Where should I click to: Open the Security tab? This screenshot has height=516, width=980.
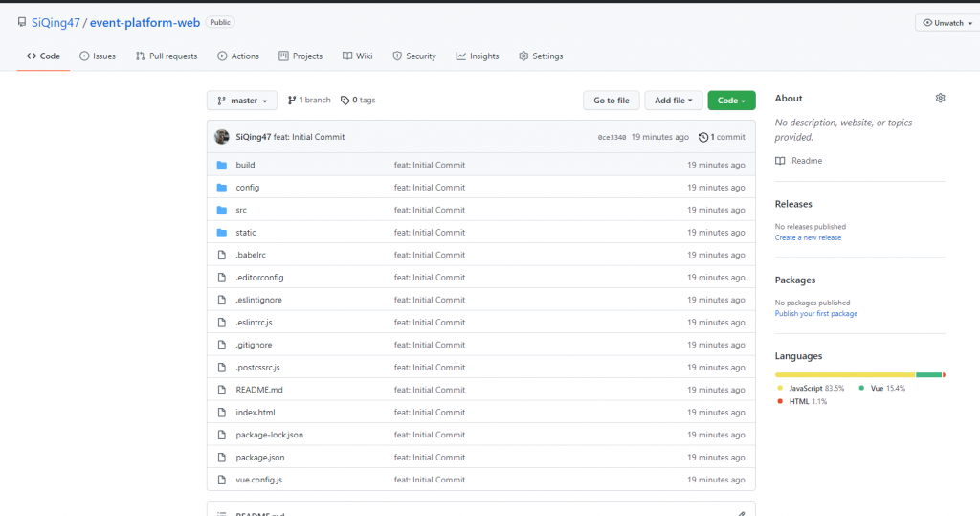414,56
